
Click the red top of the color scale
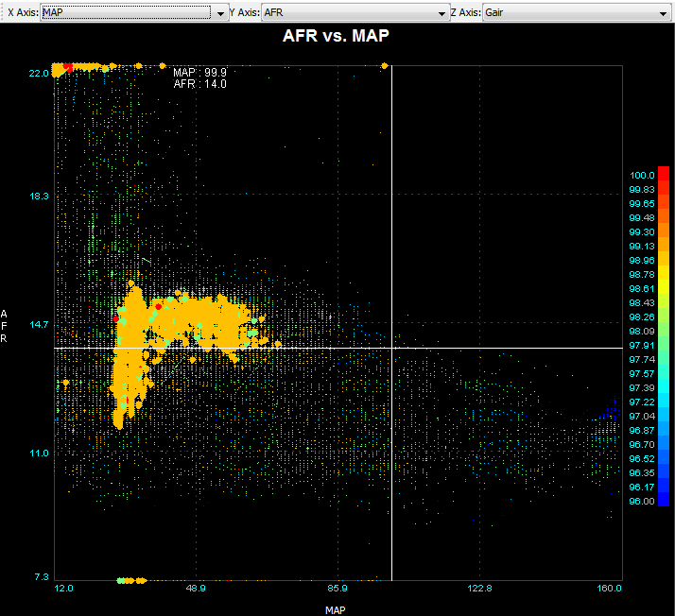click(x=663, y=175)
